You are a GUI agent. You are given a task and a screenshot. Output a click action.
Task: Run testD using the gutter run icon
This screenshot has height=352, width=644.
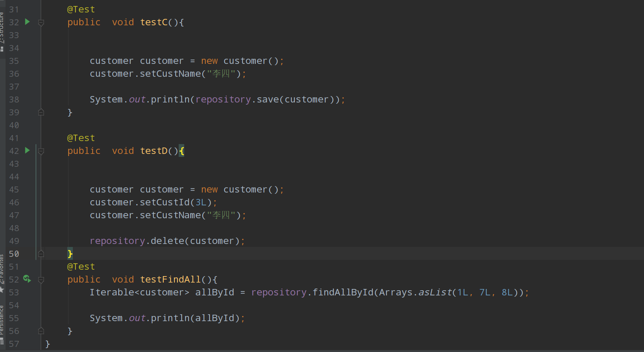pos(27,150)
